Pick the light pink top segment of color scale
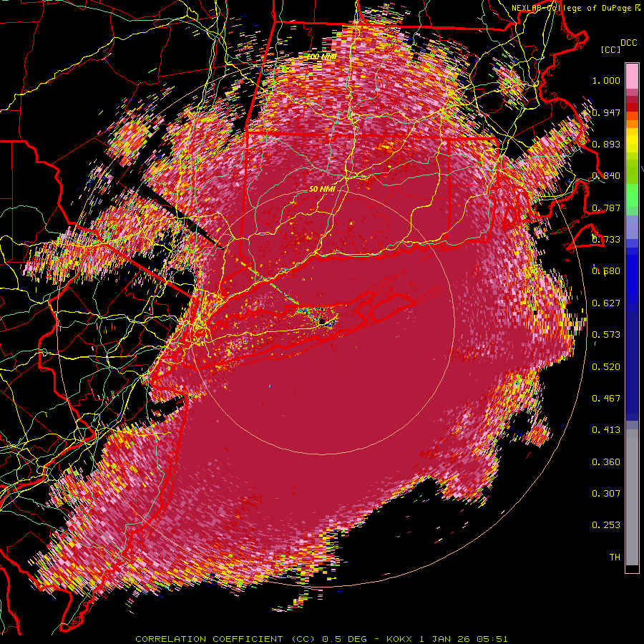 pyautogui.click(x=632, y=77)
